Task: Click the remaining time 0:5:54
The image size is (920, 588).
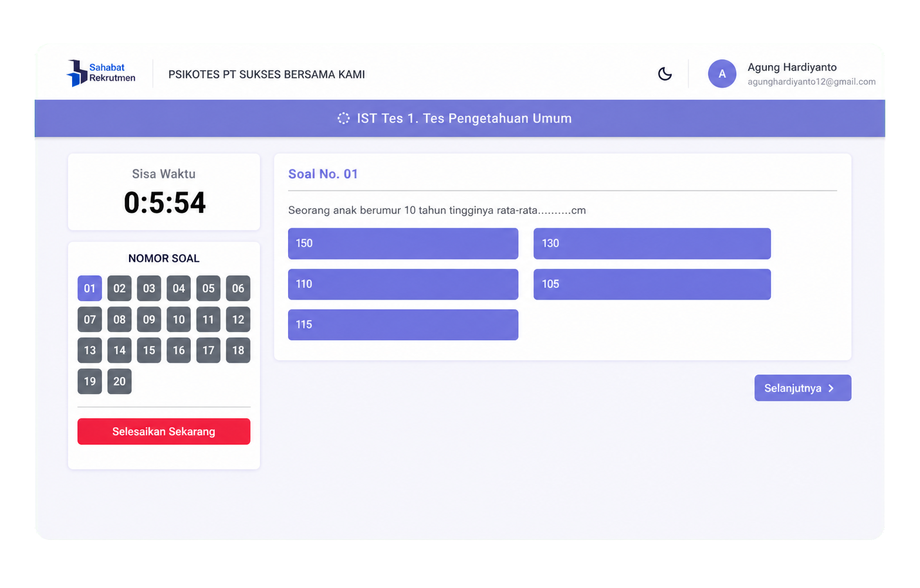Action: (x=164, y=203)
